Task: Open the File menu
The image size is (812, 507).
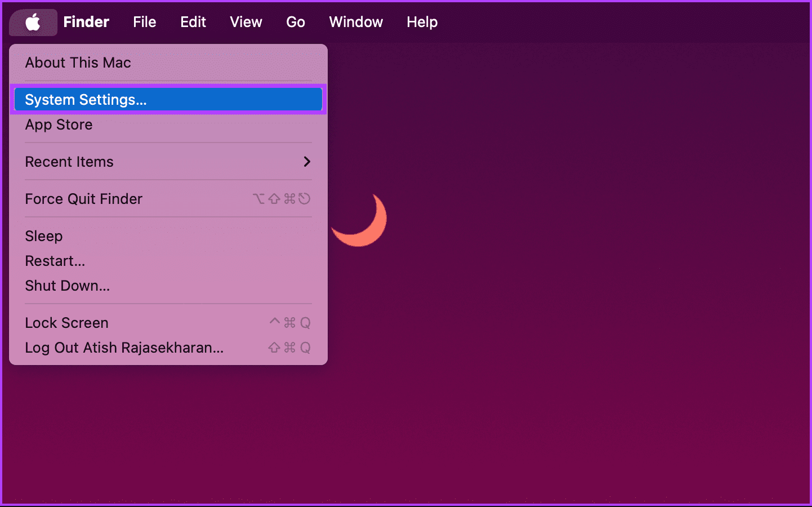Action: 144,22
